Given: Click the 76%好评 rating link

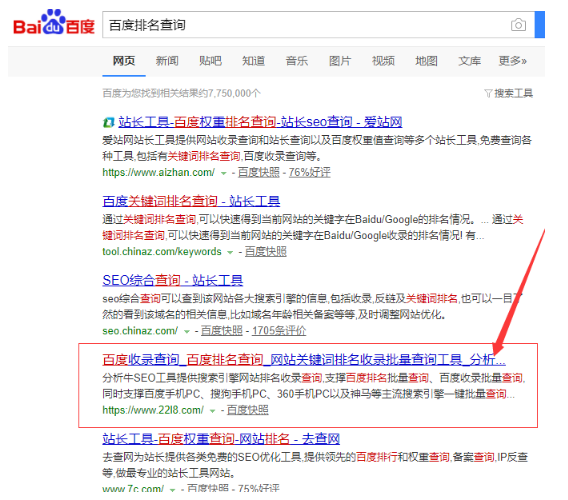Looking at the screenshot, I should click(x=310, y=172).
